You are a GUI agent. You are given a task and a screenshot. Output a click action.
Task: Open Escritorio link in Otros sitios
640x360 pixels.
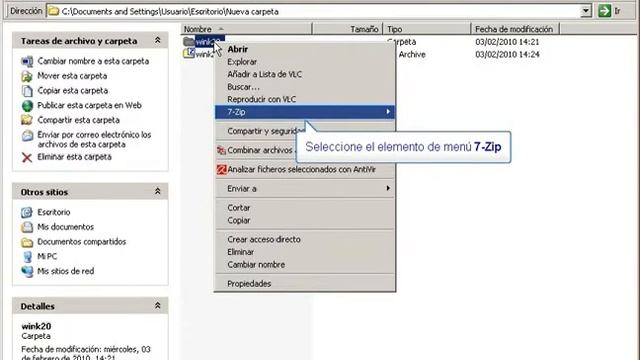(54, 212)
